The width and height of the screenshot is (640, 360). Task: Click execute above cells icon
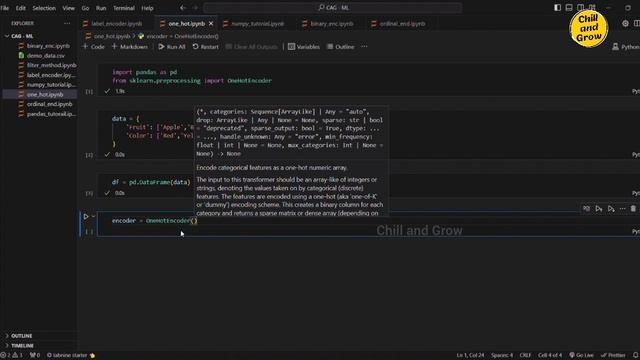pos(598,209)
